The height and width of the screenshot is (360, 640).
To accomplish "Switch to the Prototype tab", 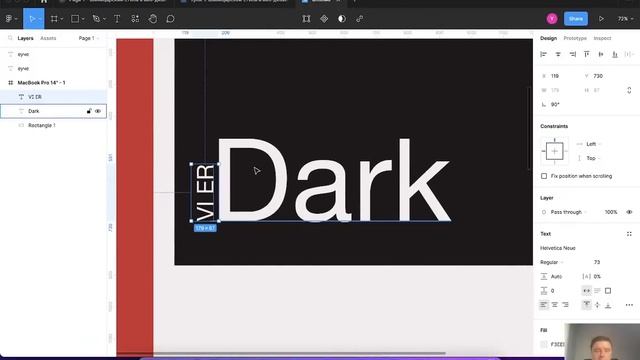I will point(575,38).
